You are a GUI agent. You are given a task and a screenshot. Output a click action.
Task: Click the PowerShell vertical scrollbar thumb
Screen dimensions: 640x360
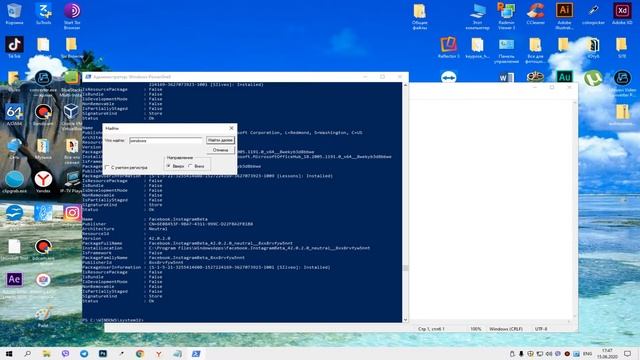click(405, 268)
